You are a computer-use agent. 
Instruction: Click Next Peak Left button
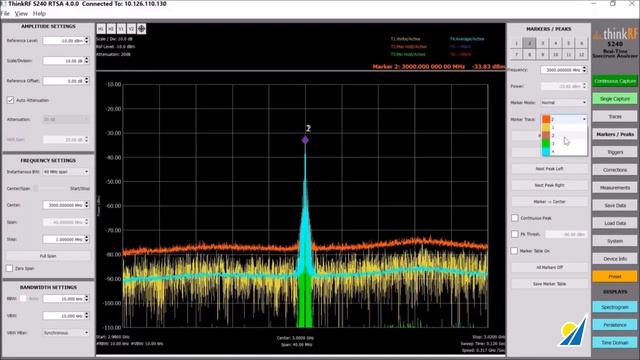549,169
